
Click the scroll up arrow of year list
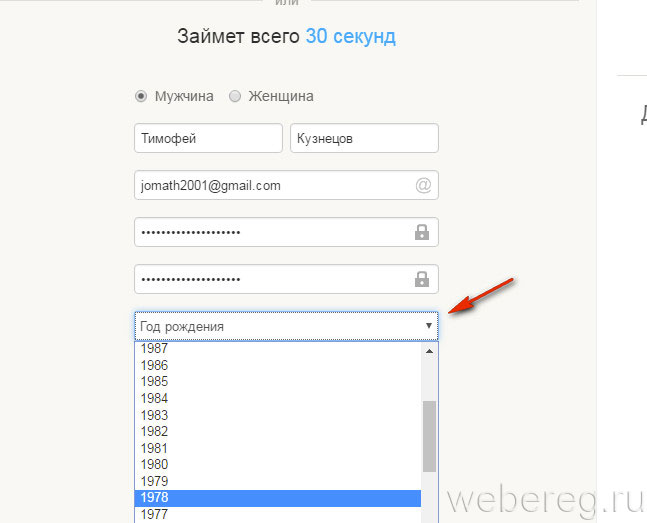[x=429, y=351]
